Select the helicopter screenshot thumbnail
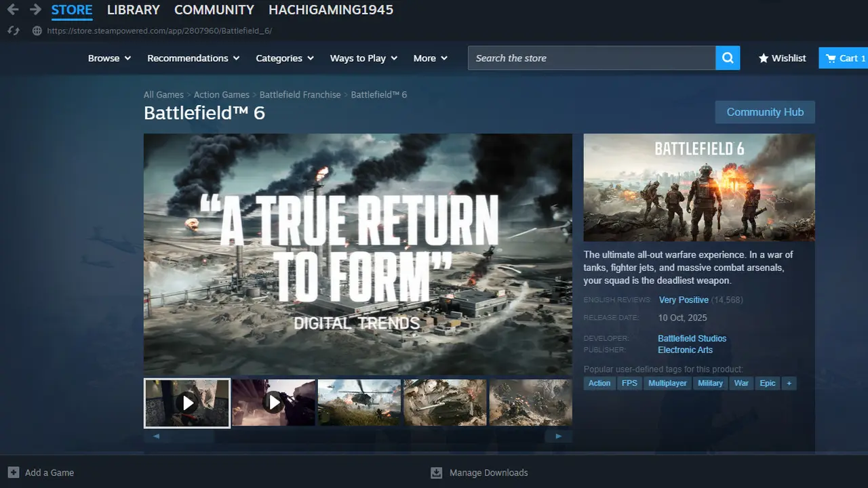Viewport: 868px width, 488px height. coord(359,403)
